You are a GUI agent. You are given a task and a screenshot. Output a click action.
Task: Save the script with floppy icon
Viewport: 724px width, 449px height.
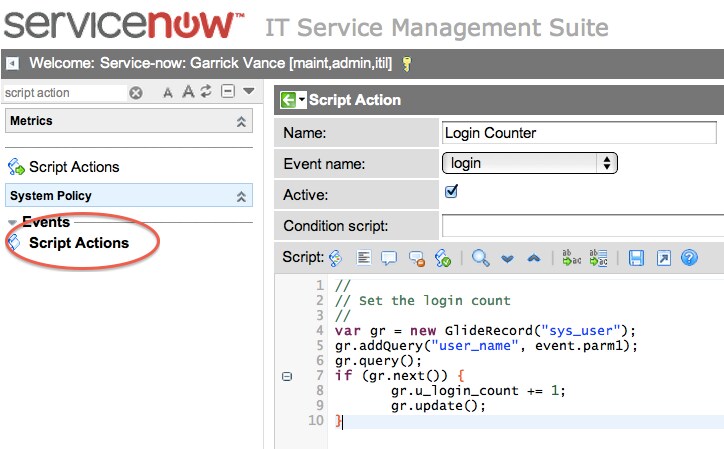636,258
